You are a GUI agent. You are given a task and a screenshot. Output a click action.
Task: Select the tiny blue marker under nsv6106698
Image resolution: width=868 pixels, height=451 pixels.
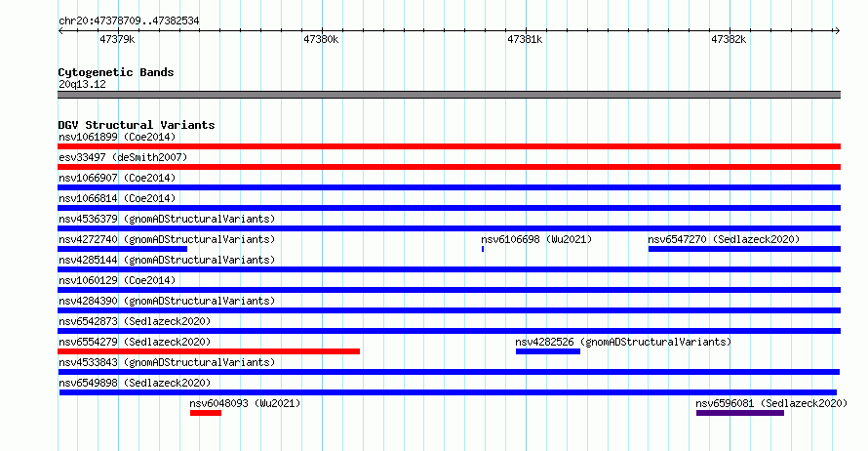tap(483, 249)
